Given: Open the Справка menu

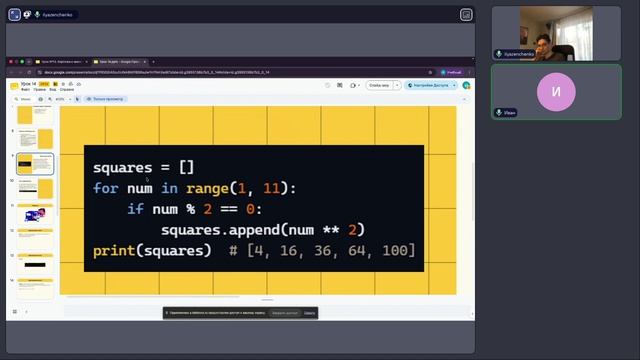Looking at the screenshot, I should pyautogui.click(x=67, y=89).
